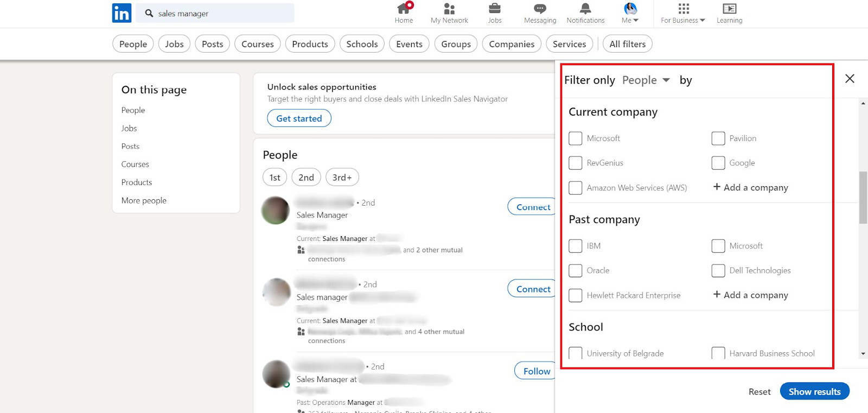The width and height of the screenshot is (868, 413).
Task: Jump to More people section
Action: pos(144,200)
